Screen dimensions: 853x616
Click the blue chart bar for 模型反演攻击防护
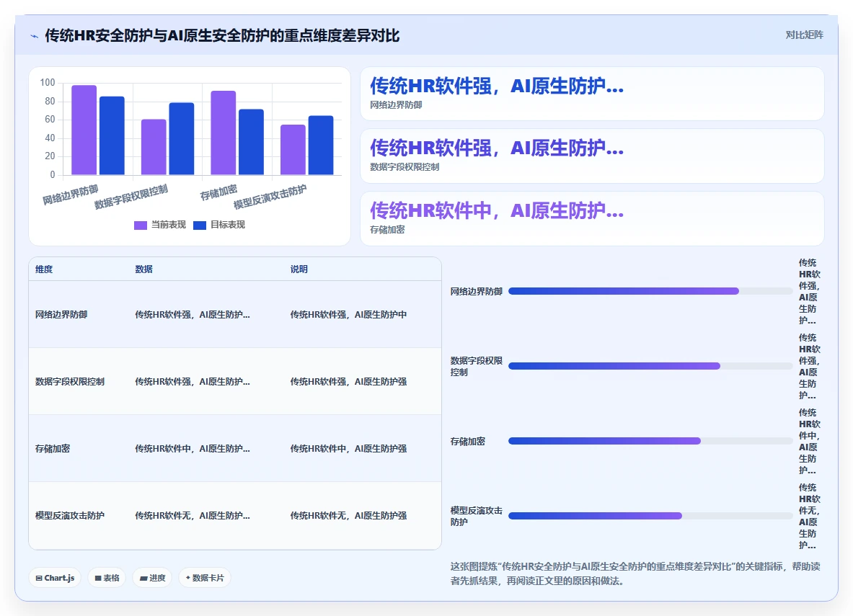pos(321,145)
